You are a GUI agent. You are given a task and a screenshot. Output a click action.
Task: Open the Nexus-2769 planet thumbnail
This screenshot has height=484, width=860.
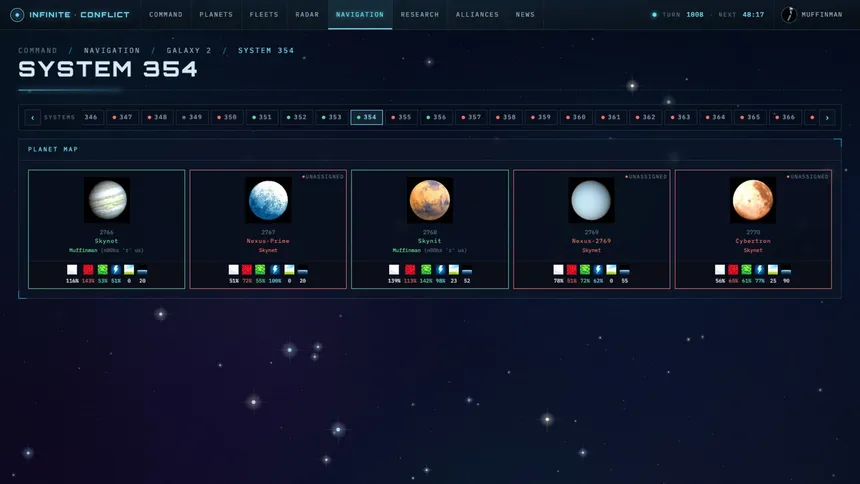[591, 200]
